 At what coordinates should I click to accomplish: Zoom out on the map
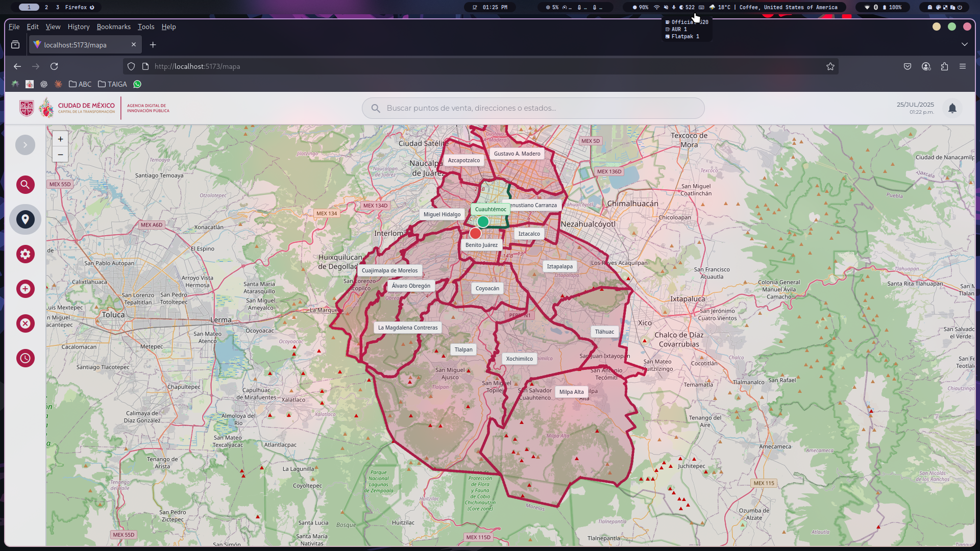tap(60, 155)
